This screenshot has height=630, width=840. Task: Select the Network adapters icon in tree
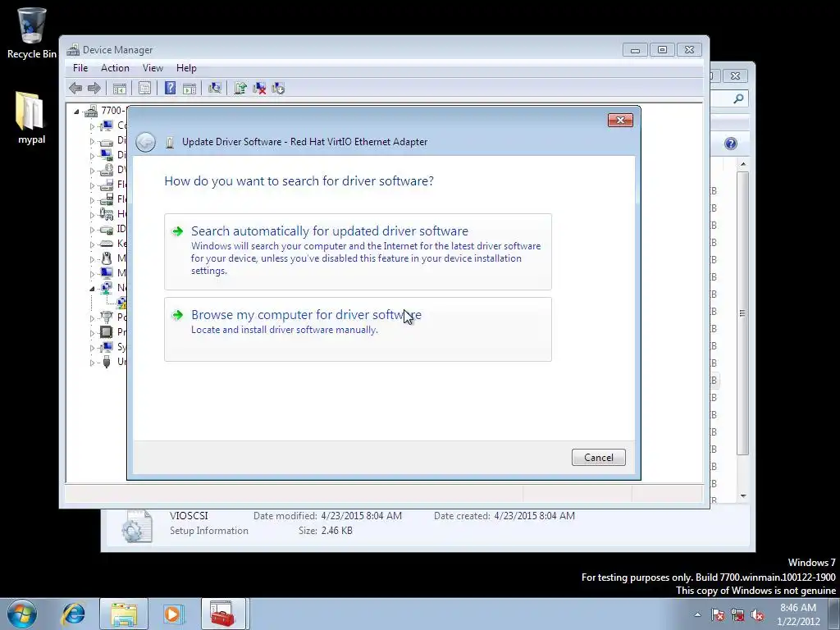[107, 288]
